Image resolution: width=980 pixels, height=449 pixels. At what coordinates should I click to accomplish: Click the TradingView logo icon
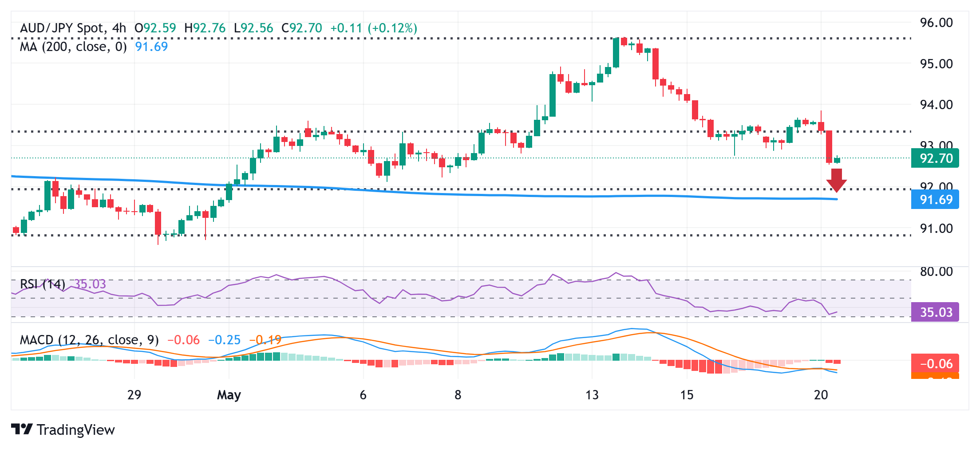click(21, 429)
